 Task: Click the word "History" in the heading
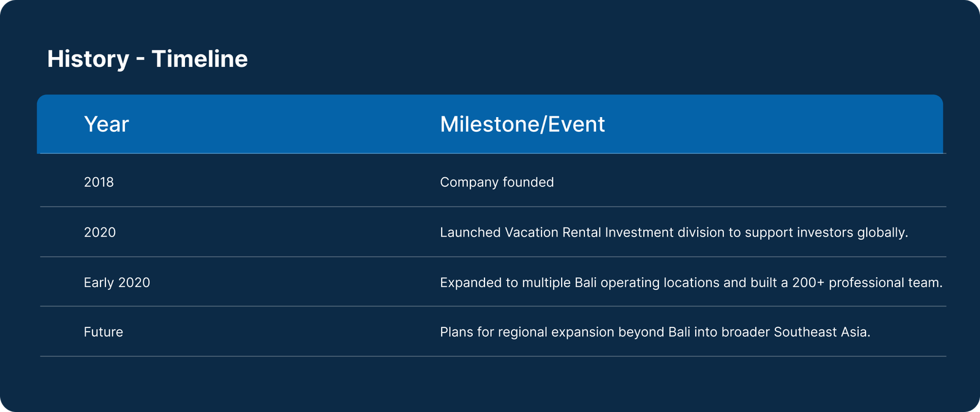88,59
